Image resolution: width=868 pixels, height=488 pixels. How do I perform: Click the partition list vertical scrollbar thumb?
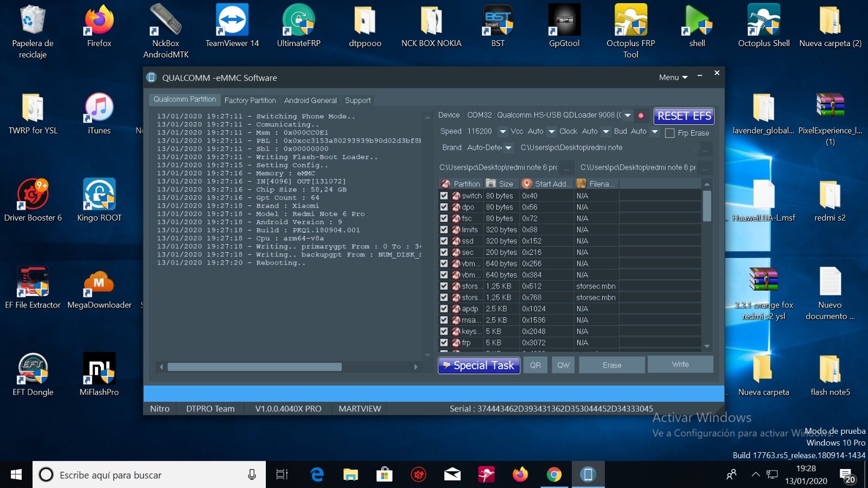tap(707, 206)
